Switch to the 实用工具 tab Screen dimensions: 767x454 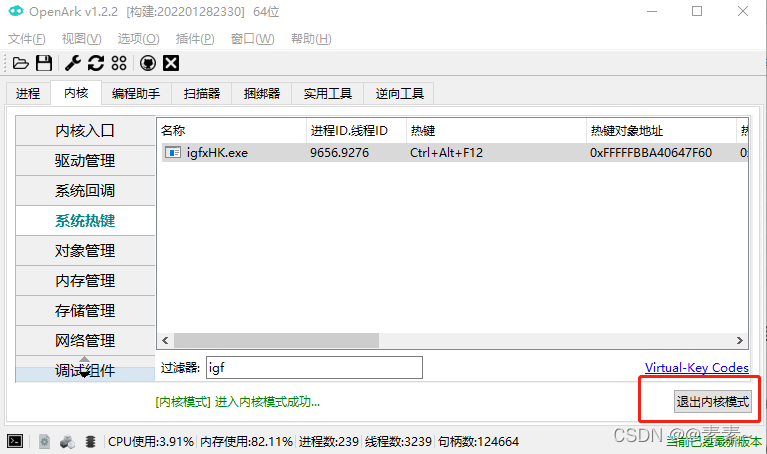(328, 93)
